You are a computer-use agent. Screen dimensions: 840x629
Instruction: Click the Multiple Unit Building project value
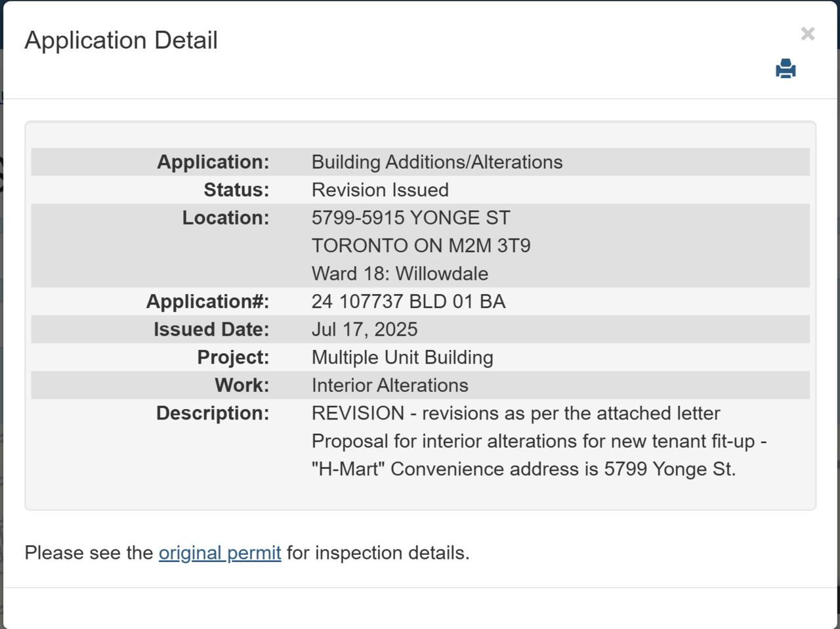(402, 357)
